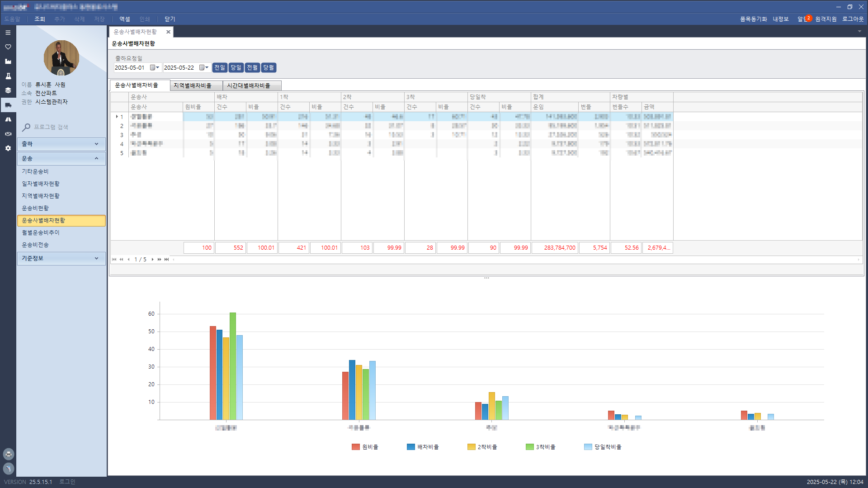Expand the 출하 menu group
The width and height of the screenshot is (868, 488).
click(61, 144)
